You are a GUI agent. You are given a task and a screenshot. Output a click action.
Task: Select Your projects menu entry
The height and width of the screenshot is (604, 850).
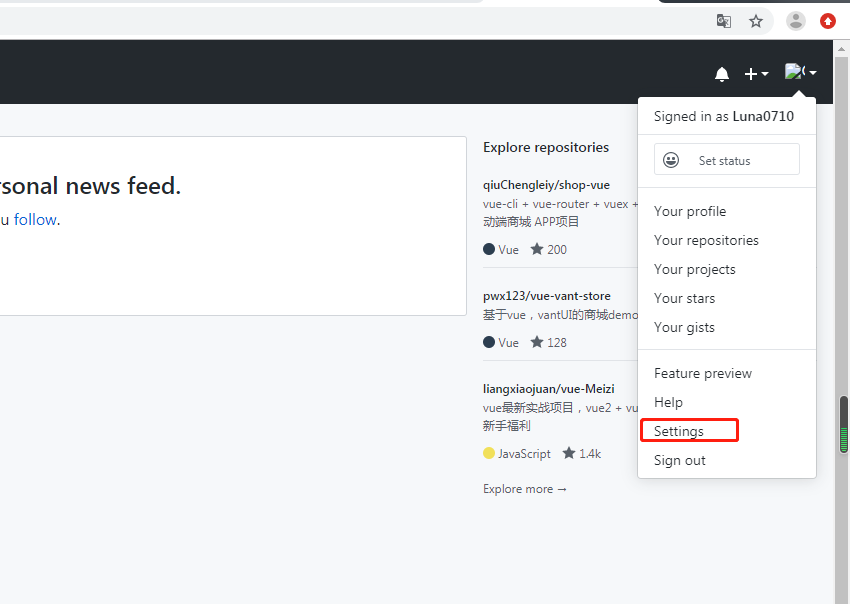[x=694, y=269]
